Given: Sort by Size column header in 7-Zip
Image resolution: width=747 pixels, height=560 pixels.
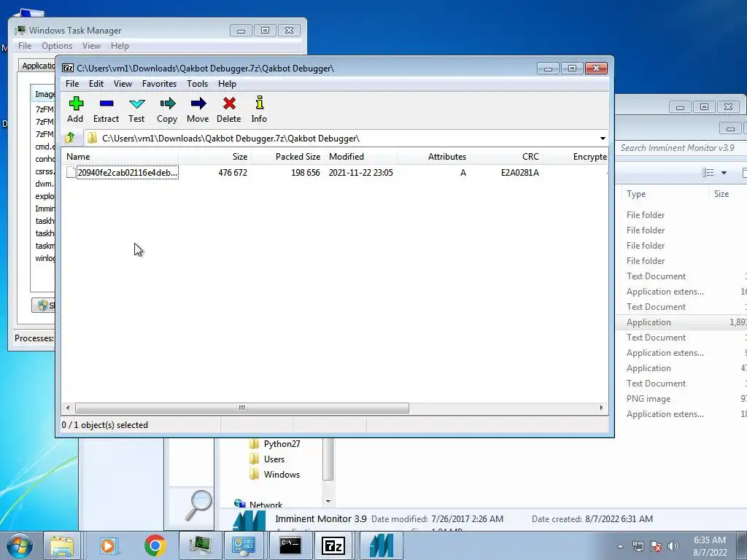Looking at the screenshot, I should (x=215, y=157).
